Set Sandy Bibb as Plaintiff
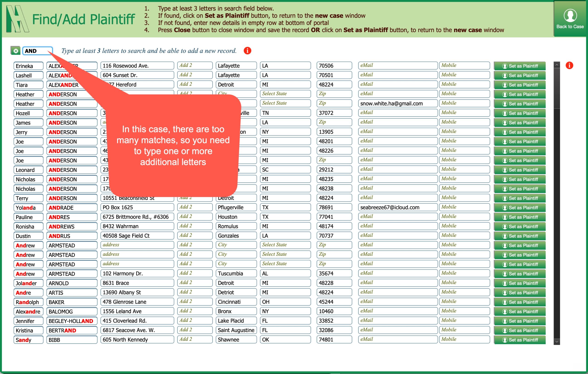Viewport: 588px width, 374px height. (x=520, y=340)
